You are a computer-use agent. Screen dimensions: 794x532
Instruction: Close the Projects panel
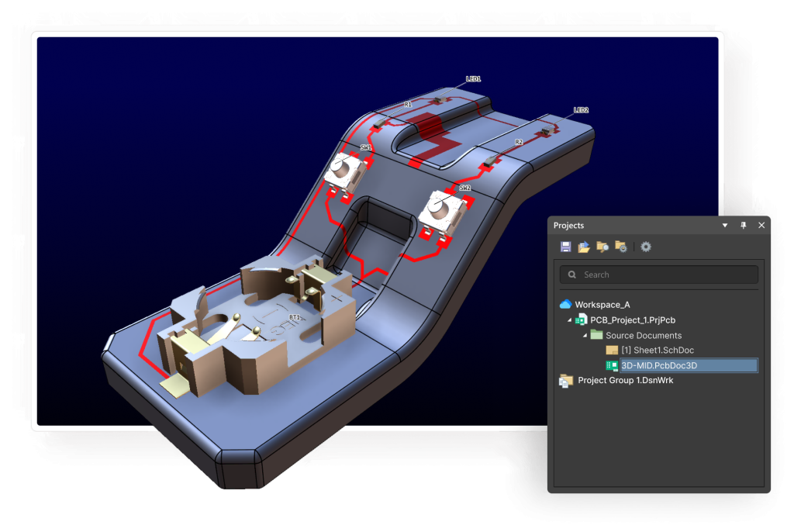(x=761, y=225)
